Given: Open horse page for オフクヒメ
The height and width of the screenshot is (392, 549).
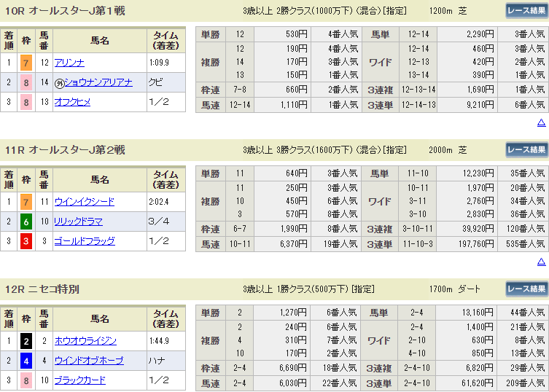Looking at the screenshot, I should (72, 102).
